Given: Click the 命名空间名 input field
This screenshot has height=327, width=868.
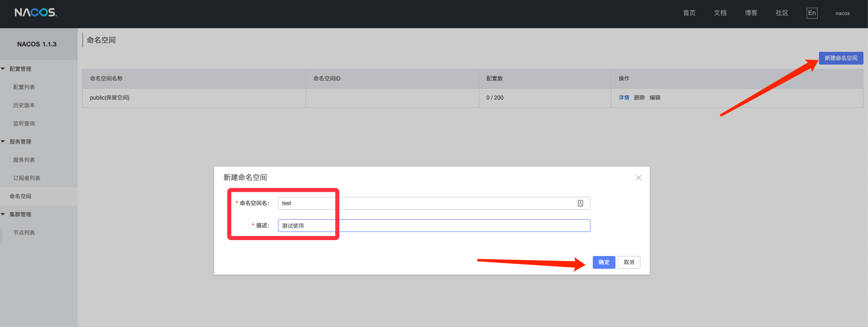Looking at the screenshot, I should click(x=434, y=203).
